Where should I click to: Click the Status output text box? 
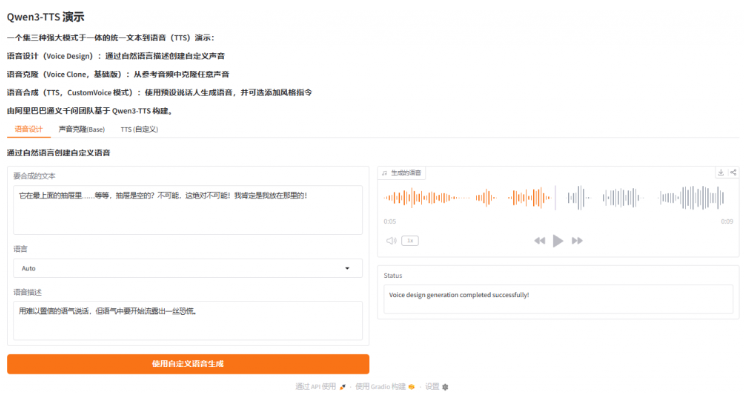click(558, 299)
